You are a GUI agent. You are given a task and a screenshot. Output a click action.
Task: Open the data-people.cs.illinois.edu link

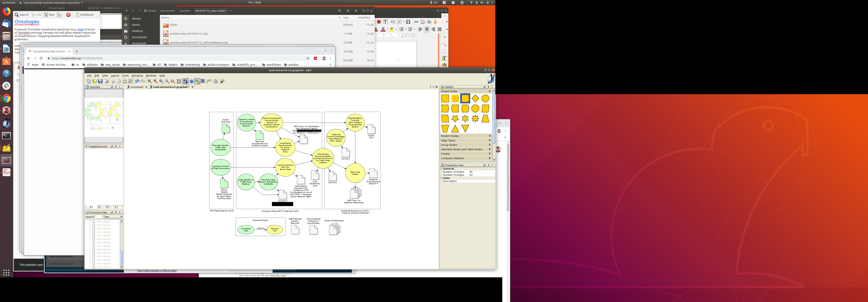click(x=157, y=271)
